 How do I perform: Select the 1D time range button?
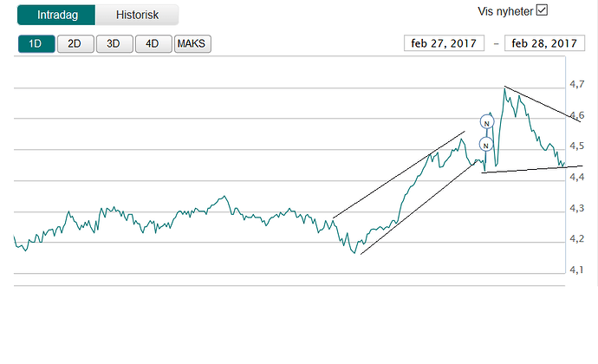coord(36,44)
